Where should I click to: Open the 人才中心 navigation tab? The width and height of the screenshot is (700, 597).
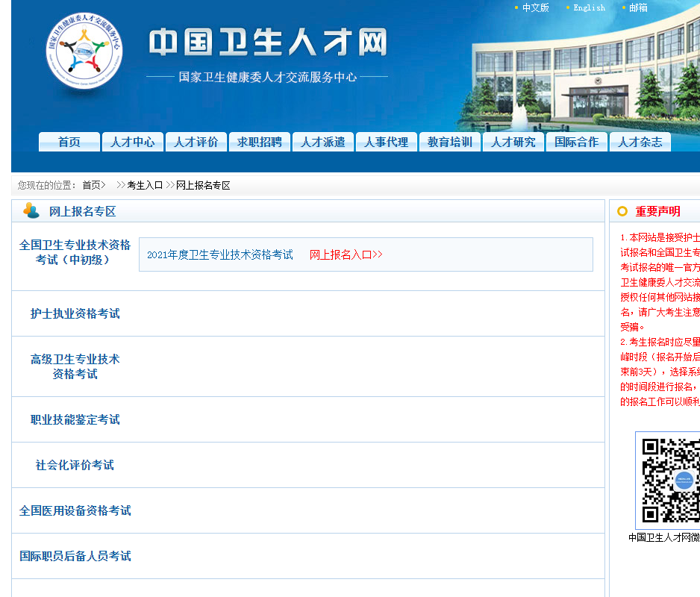click(133, 142)
